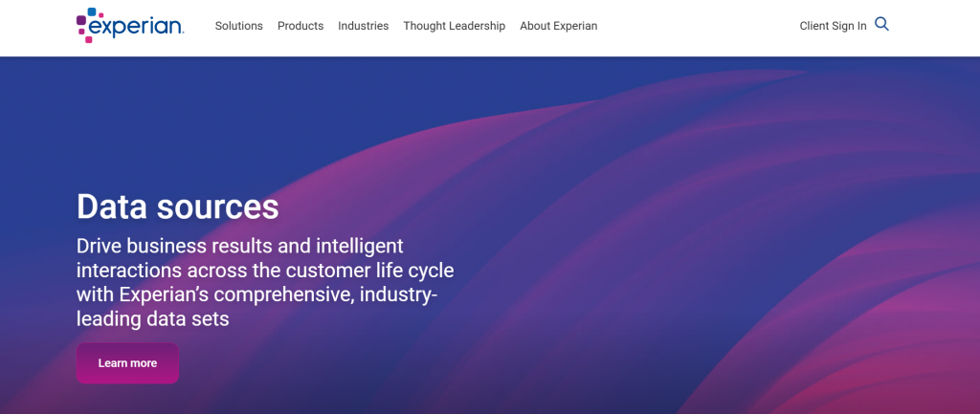This screenshot has width=980, height=414.
Task: Open the Industries menu
Action: pos(363,26)
